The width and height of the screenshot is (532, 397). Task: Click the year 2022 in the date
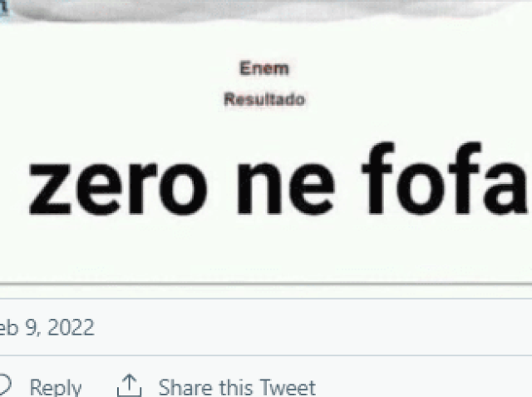(71, 327)
